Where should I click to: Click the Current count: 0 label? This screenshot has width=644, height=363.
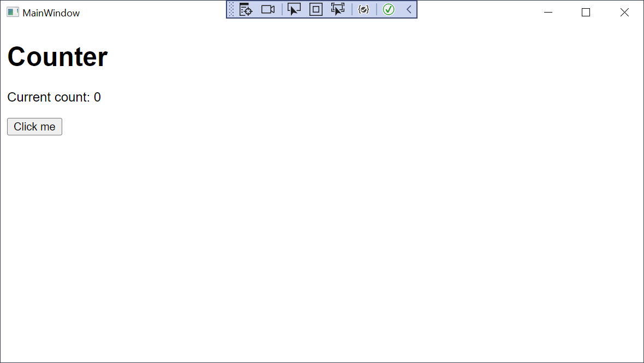click(x=53, y=97)
